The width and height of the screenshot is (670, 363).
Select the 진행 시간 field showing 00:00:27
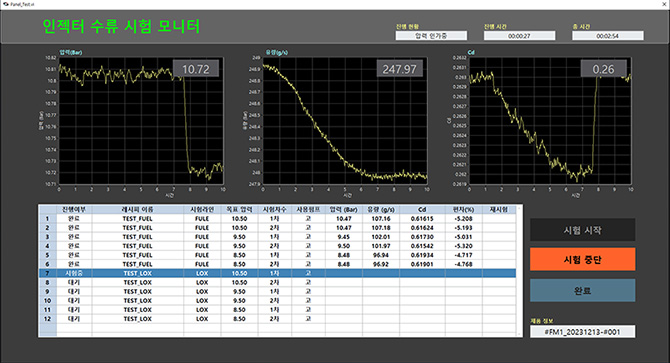(519, 36)
